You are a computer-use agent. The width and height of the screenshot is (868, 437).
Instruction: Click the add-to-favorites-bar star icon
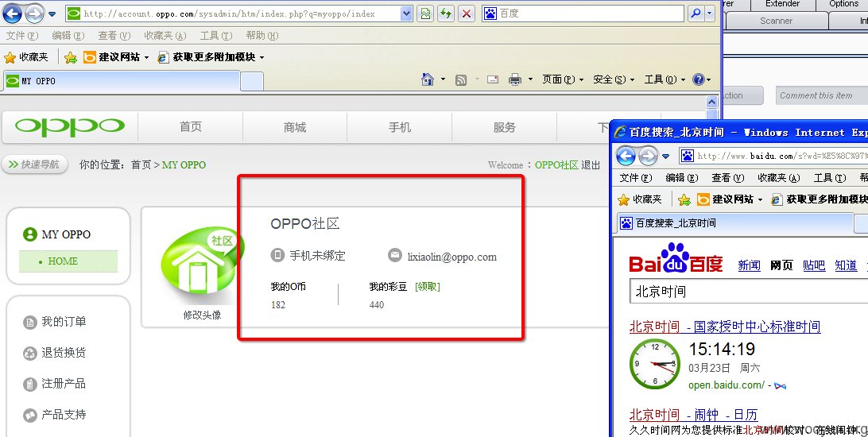click(x=70, y=57)
